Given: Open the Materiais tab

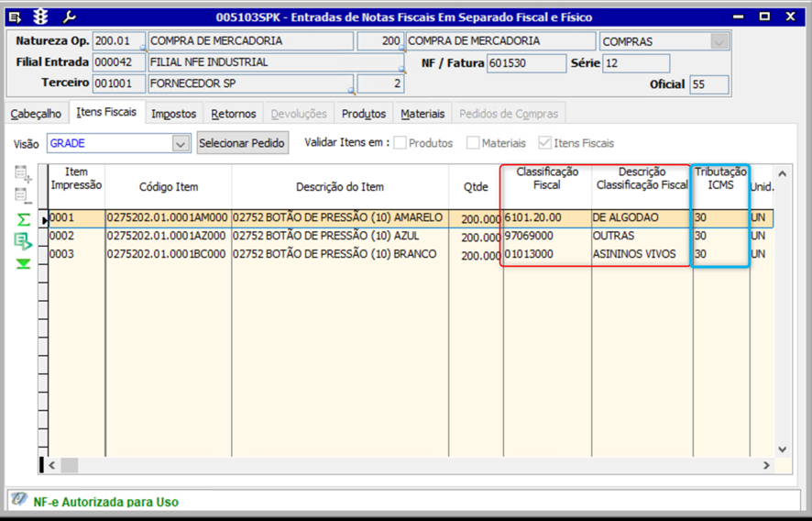Looking at the screenshot, I should click(422, 114).
